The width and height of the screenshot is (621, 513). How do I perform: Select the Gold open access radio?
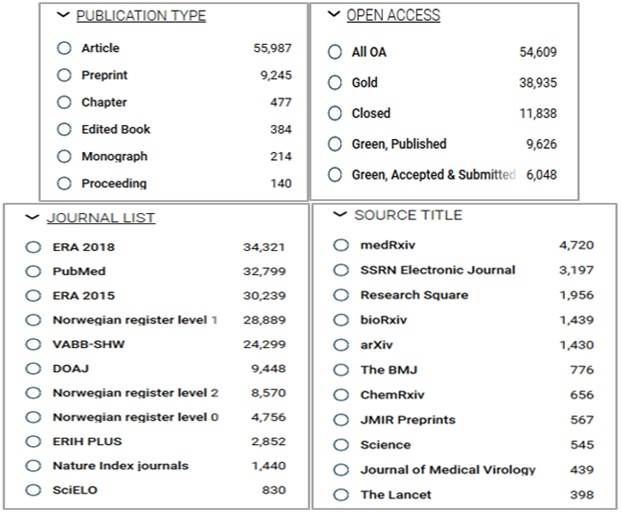coord(335,83)
